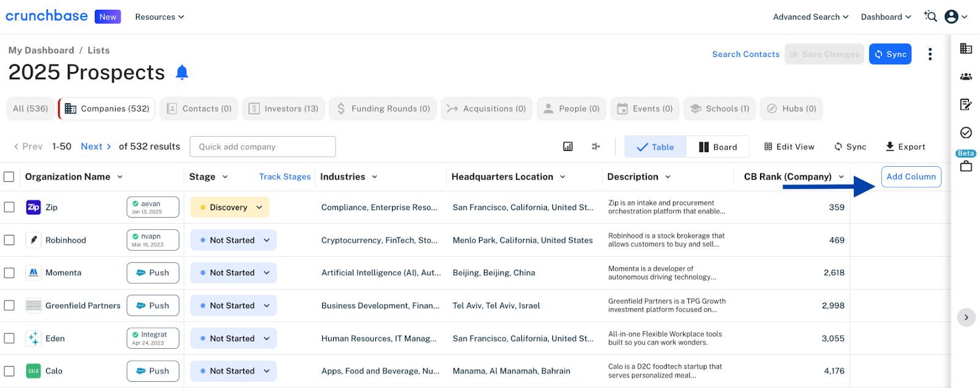Image resolution: width=980 pixels, height=388 pixels.
Task: Push Greenfield Partners to Salesforce
Action: [153, 305]
